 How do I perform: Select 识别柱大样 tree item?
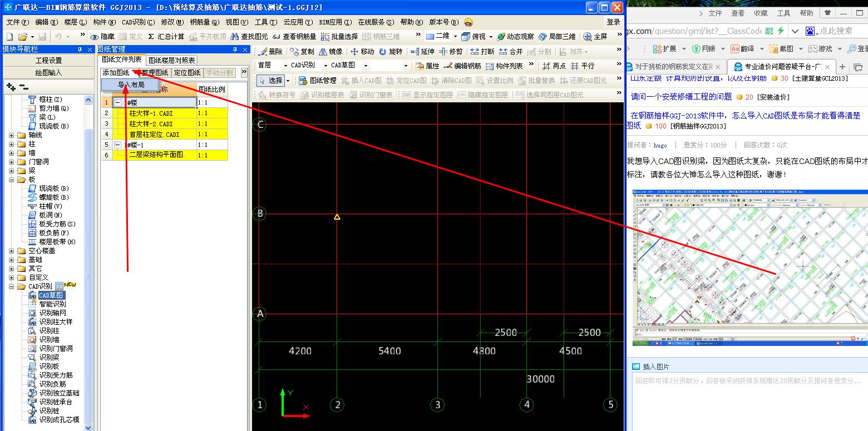56,321
